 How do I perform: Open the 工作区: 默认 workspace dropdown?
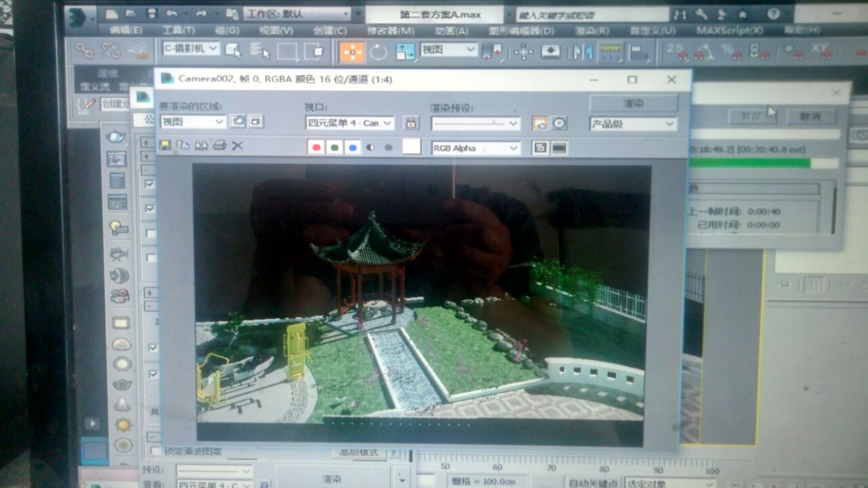296,14
